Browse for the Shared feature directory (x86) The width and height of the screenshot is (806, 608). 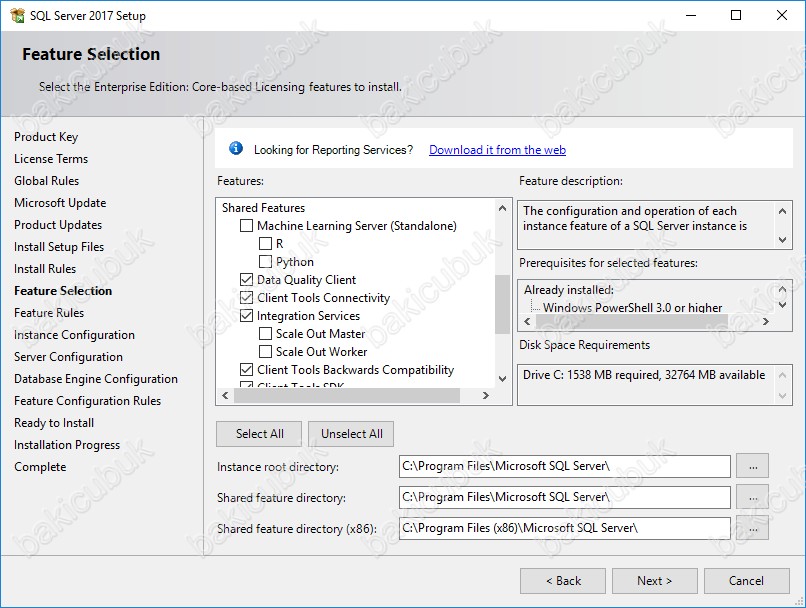(753, 528)
